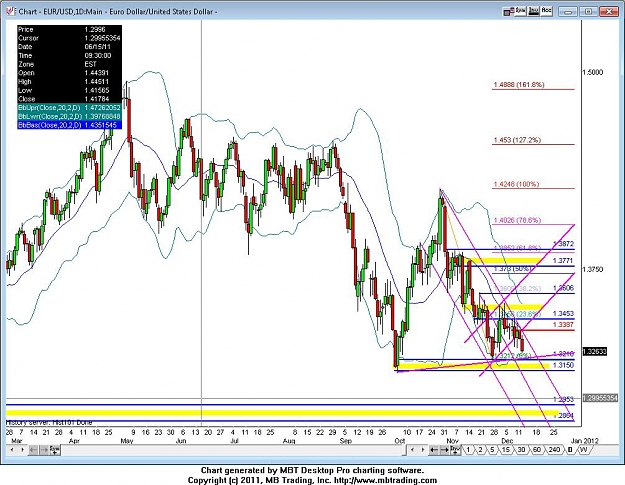Click the 1.5000 price axis label

point(593,72)
